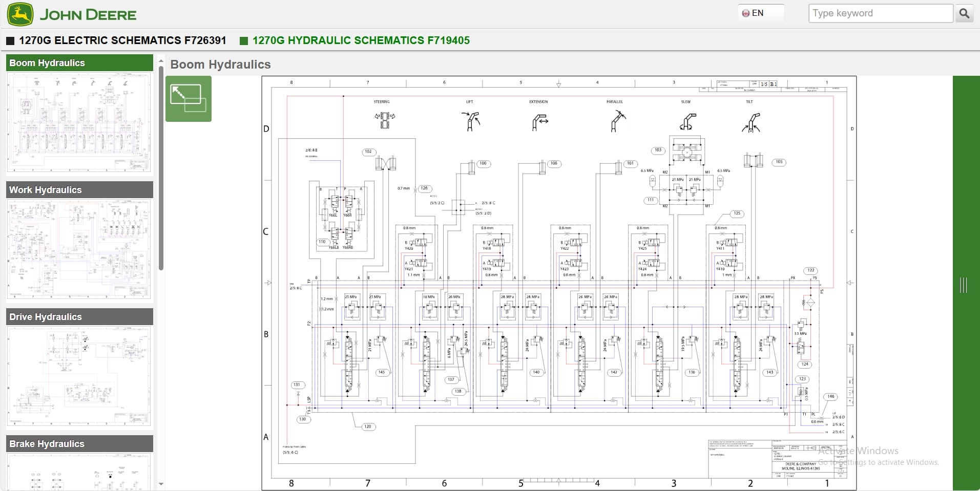Viewport: 980px width, 491px height.
Task: Open the EN language dropdown
Action: click(760, 13)
